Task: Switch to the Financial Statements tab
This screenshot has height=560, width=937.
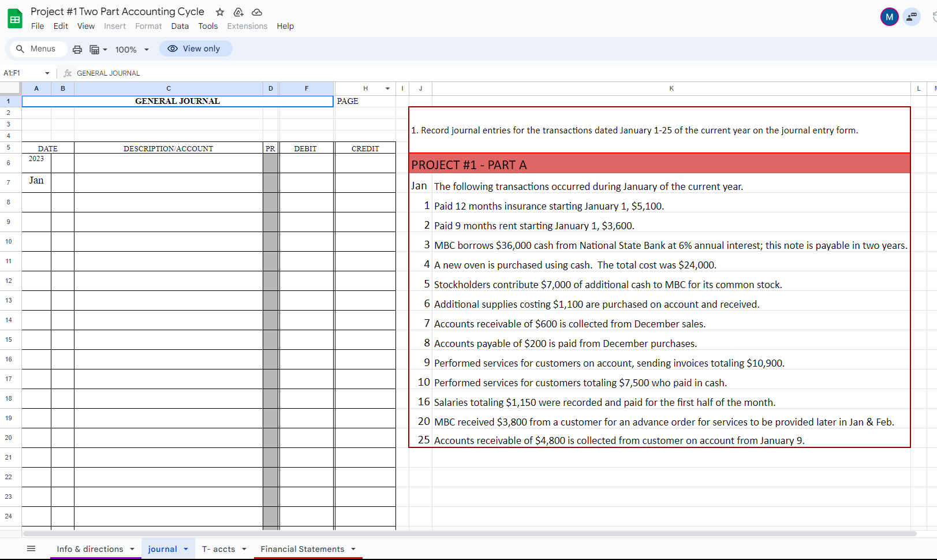Action: 303,549
